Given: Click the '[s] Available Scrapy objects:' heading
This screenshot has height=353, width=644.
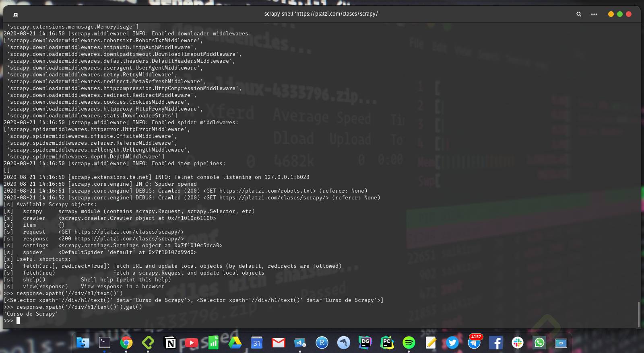Looking at the screenshot, I should (50, 205).
